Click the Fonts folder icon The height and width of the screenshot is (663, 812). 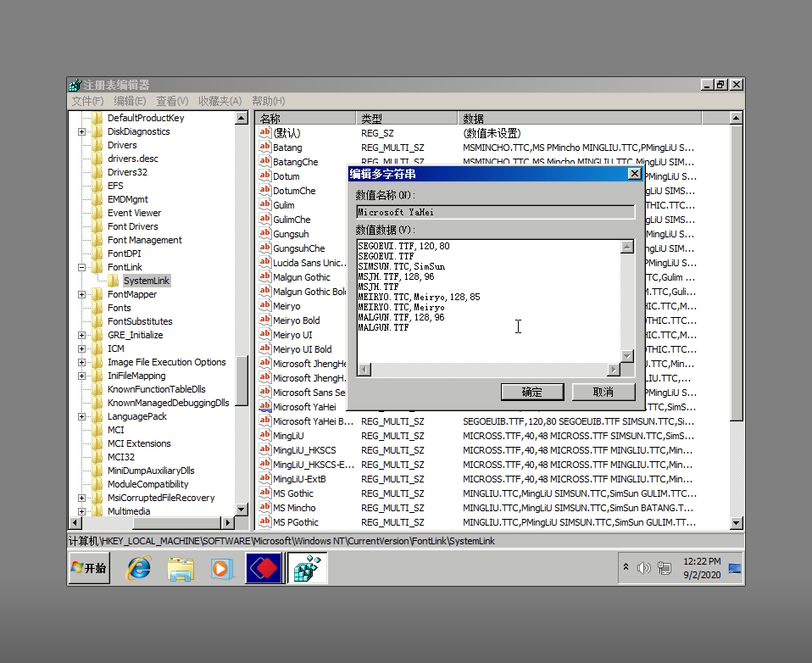click(x=97, y=307)
